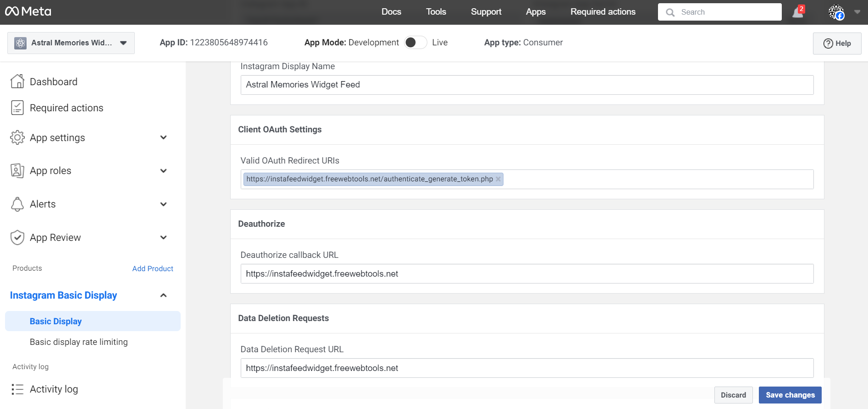Remove the OAuth redirect URI tag

(498, 179)
